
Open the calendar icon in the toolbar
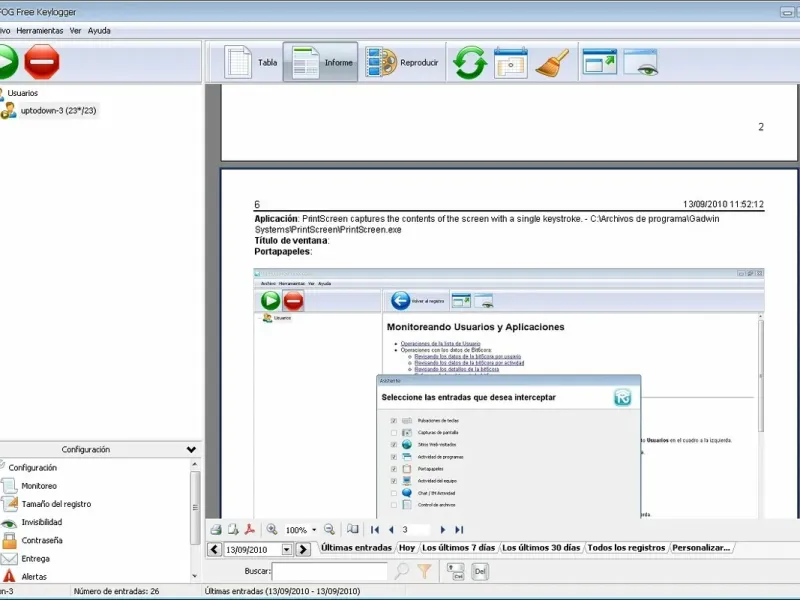(510, 63)
